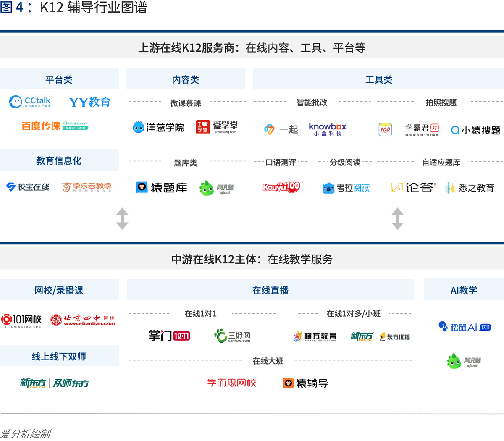The image size is (504, 441).
Task: Select the 平台类 category header
Action: [x=59, y=79]
